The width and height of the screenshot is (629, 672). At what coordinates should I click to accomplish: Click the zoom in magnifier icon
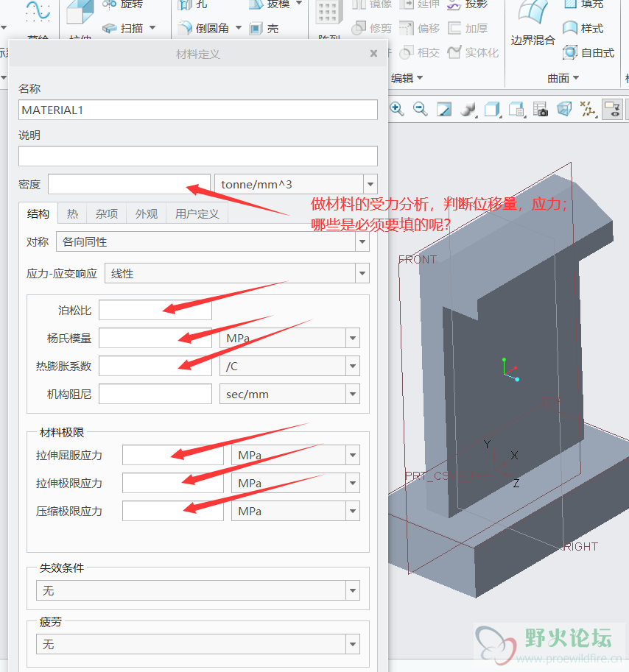[396, 109]
